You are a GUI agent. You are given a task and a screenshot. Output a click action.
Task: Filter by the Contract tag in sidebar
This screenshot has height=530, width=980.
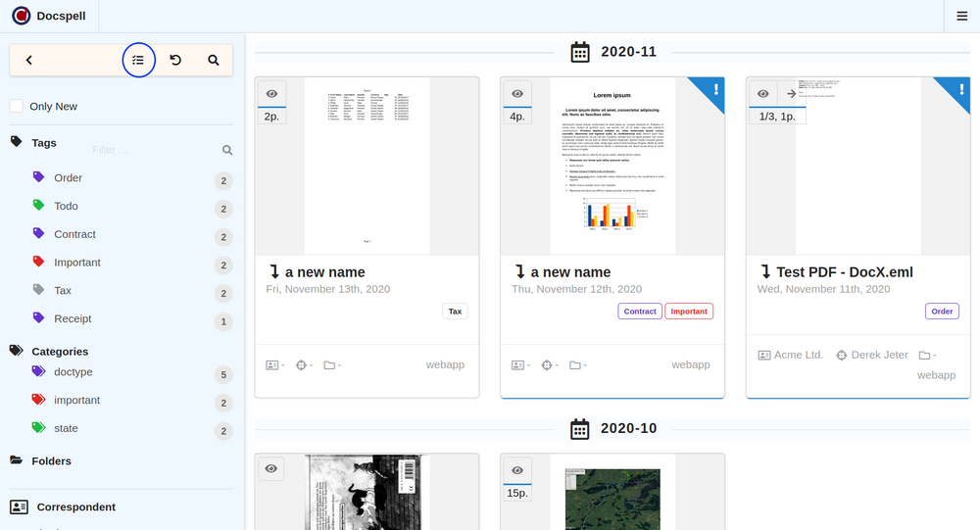coord(74,234)
